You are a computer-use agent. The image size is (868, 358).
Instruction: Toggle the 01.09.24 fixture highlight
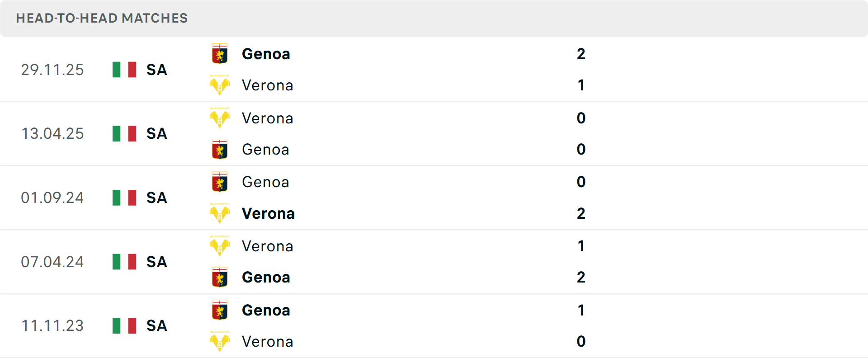pos(434,198)
